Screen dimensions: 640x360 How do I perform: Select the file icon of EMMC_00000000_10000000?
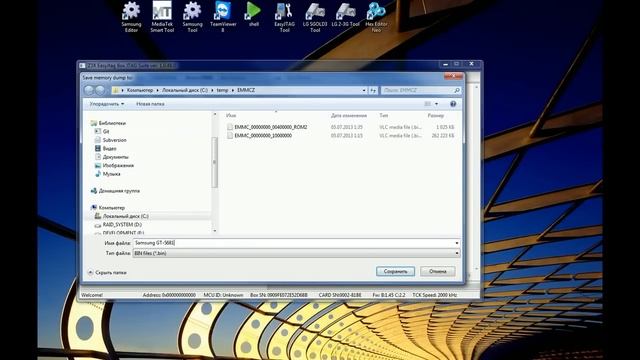[230, 136]
